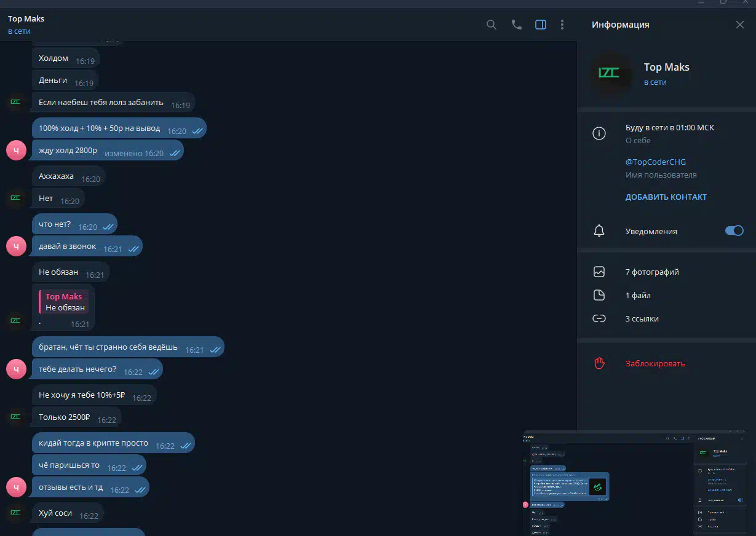This screenshot has width=756, height=536.
Task: Click the Top Maks name in info panel
Action: (x=667, y=67)
